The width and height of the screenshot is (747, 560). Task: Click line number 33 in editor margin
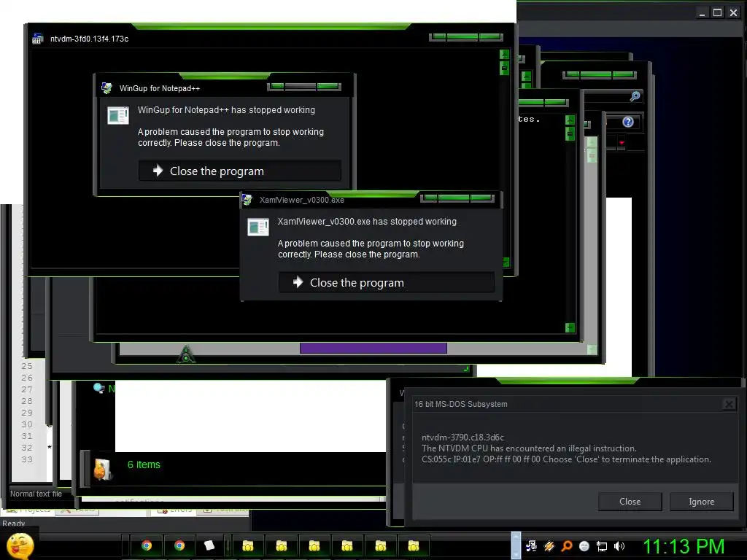tap(27, 459)
